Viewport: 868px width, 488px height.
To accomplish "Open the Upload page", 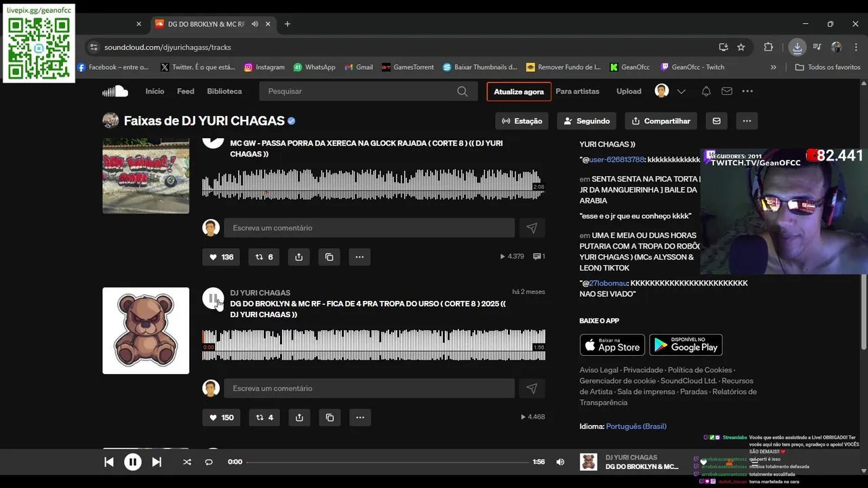I will (629, 91).
